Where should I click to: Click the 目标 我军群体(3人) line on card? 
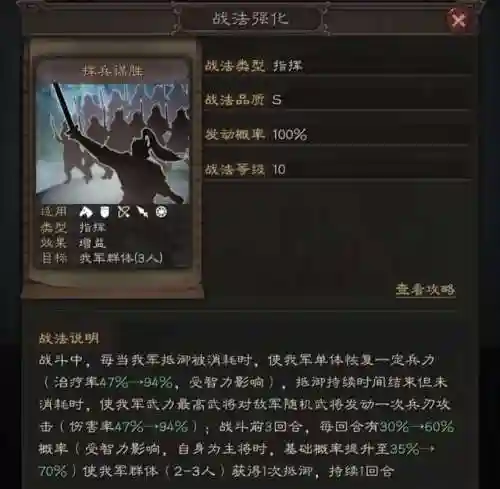coord(101,258)
